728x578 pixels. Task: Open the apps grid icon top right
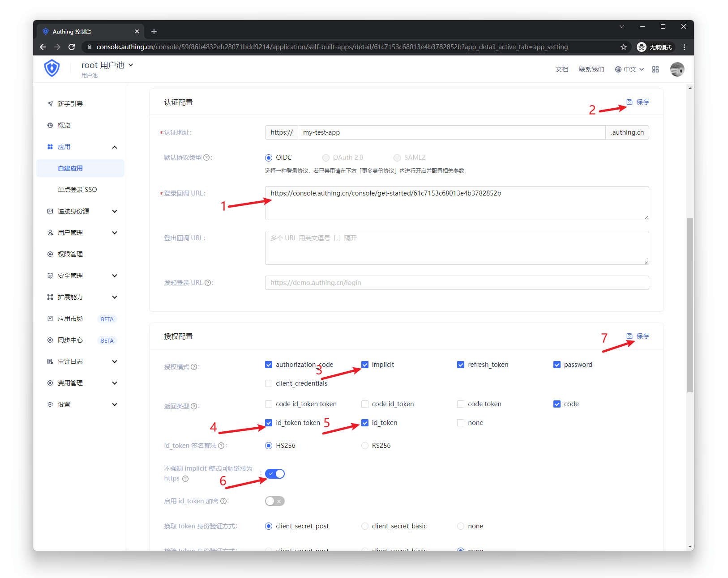click(x=655, y=69)
